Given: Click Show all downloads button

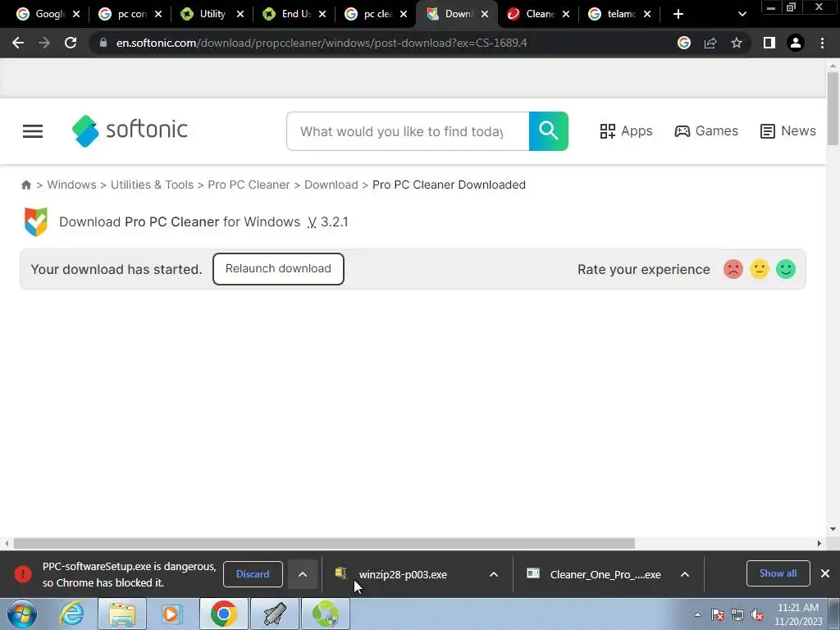Looking at the screenshot, I should pyautogui.click(x=778, y=573).
